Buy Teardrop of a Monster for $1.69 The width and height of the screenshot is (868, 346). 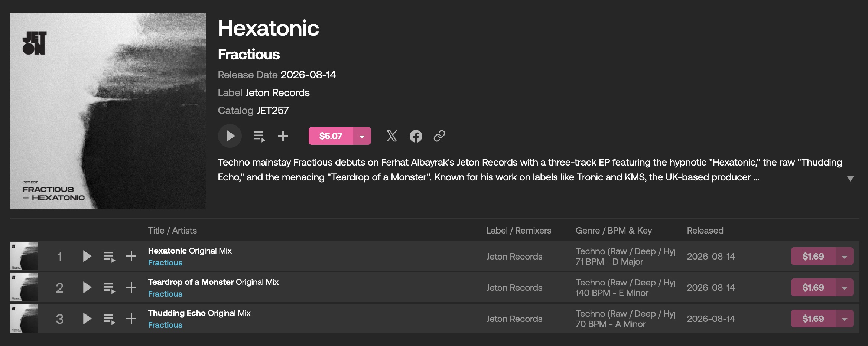[x=813, y=287]
